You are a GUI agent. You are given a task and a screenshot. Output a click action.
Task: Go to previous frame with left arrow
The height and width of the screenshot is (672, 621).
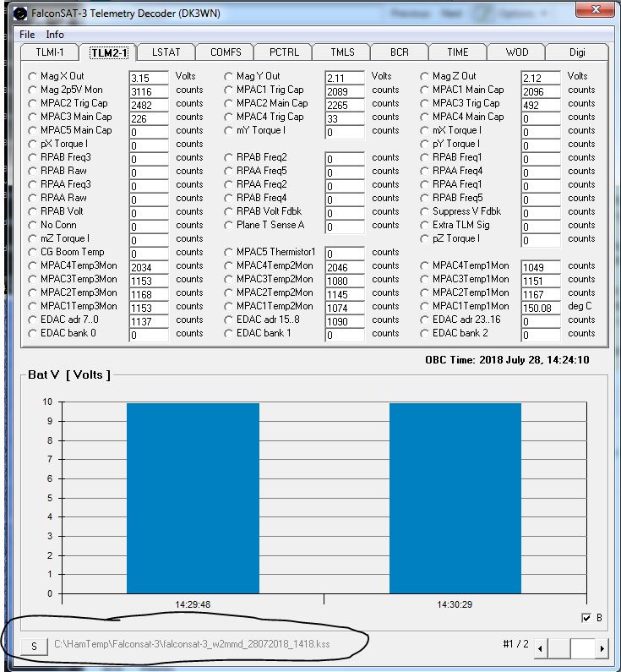541,648
